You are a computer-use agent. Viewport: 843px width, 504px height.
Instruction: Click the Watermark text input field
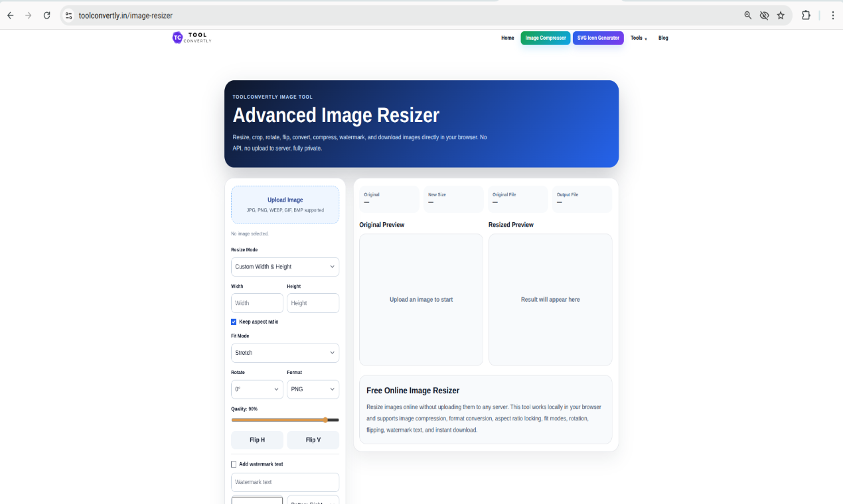[x=285, y=482]
